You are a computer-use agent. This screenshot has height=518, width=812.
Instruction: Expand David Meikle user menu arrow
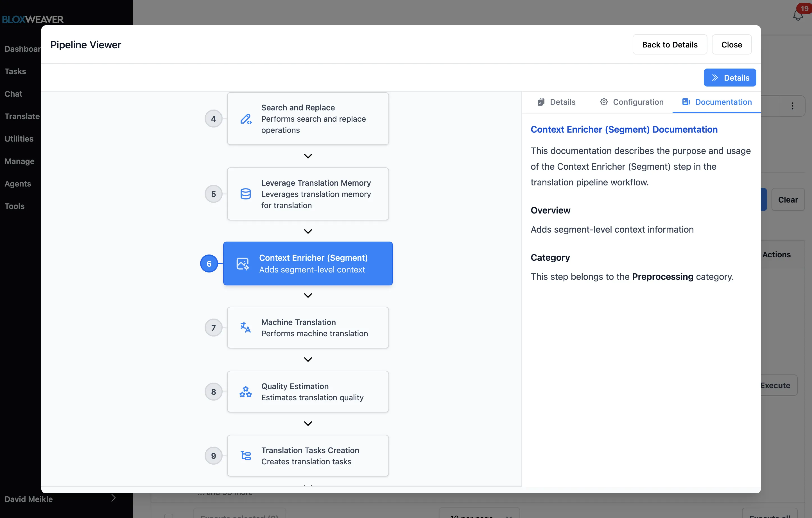pyautogui.click(x=114, y=498)
